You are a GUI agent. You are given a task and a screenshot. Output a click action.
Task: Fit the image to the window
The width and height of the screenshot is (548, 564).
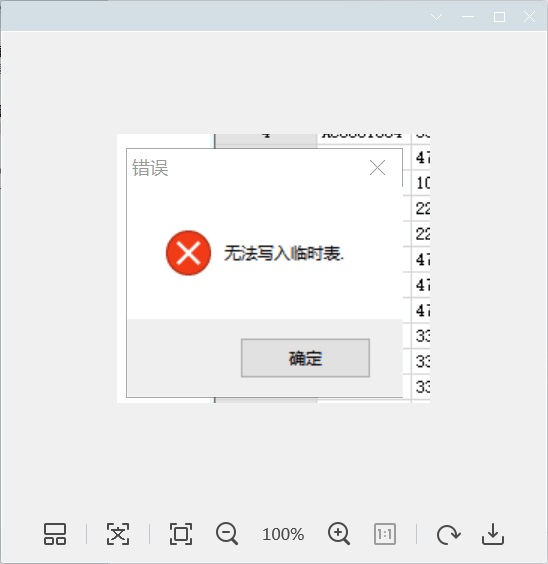(x=181, y=534)
